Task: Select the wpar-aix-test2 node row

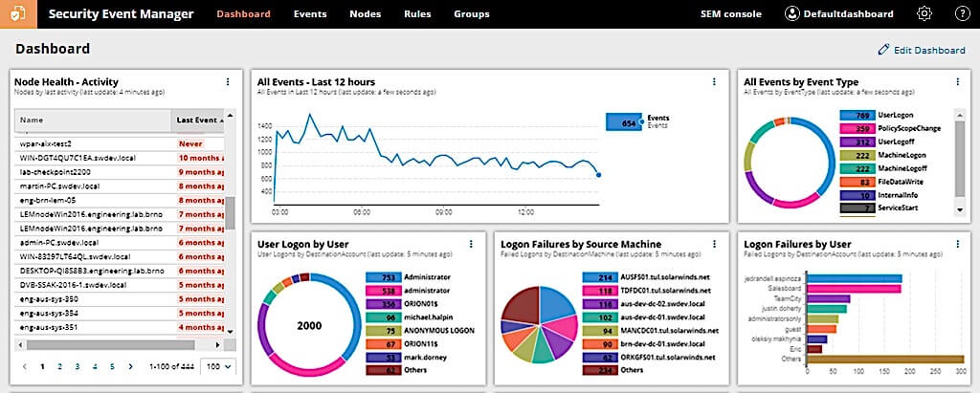Action: click(120, 143)
